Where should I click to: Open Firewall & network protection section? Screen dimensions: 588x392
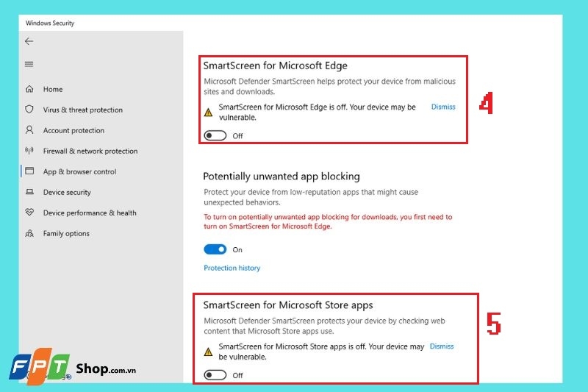click(90, 152)
